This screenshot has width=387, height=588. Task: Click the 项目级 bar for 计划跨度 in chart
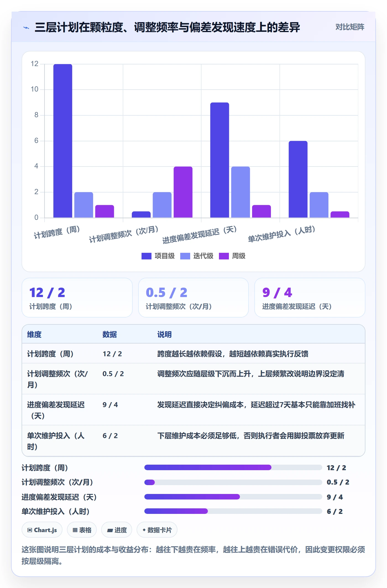(63, 141)
